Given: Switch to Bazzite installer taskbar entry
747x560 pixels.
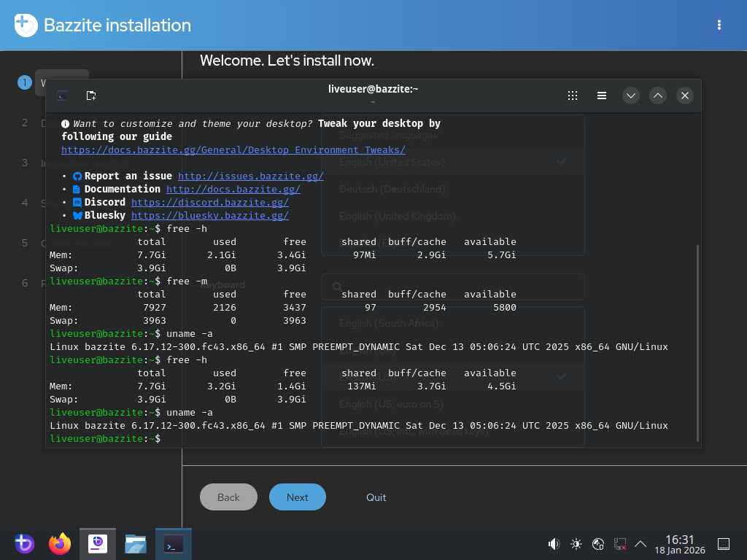Looking at the screenshot, I should pos(98,544).
